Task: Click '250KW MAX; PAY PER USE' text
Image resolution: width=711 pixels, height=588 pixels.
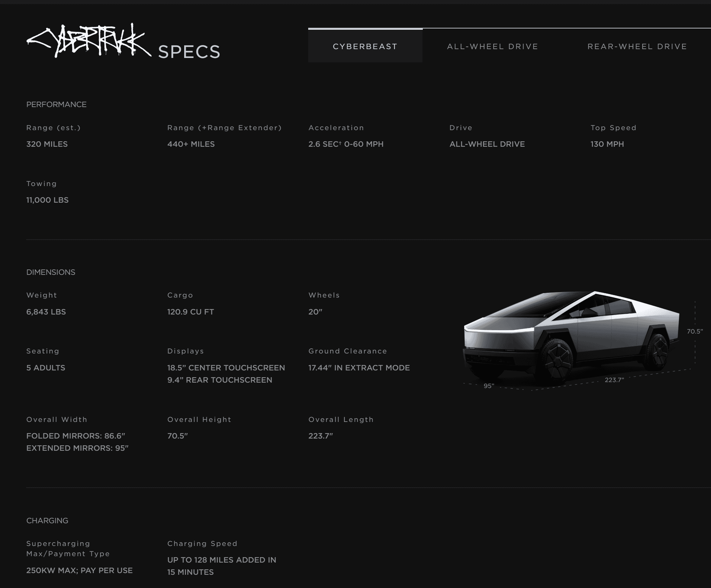Action: (x=79, y=570)
